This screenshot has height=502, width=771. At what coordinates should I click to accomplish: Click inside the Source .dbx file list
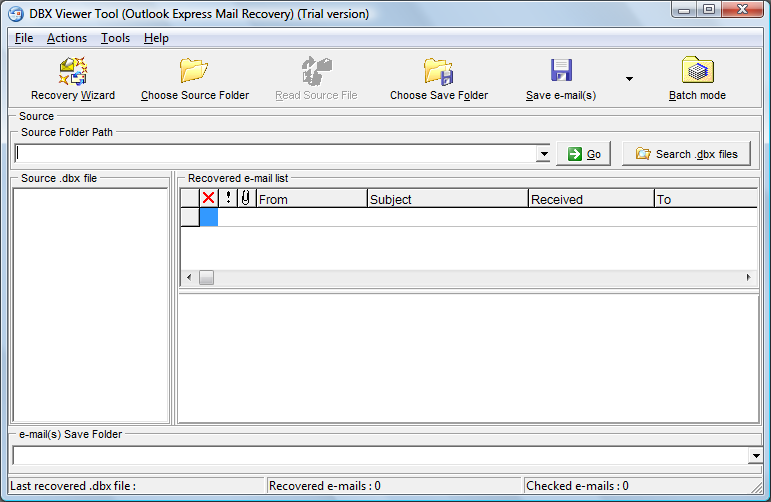point(90,305)
